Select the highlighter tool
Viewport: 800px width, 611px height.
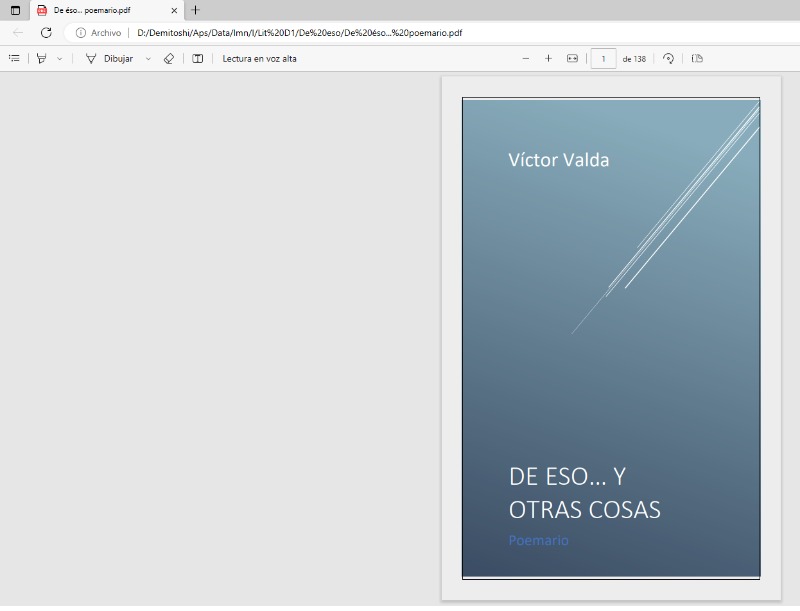(42, 59)
